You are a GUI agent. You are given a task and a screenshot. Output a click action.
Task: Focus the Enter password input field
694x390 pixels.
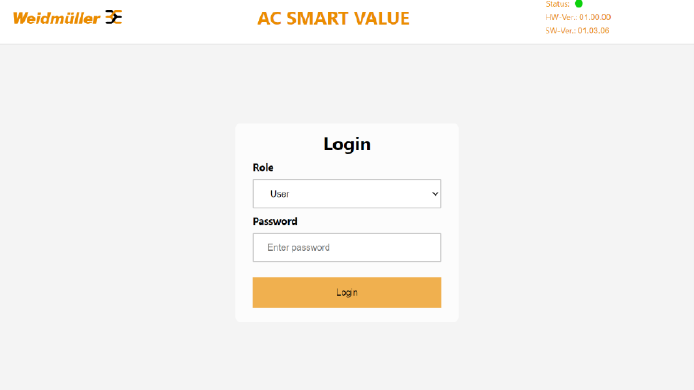tap(347, 247)
